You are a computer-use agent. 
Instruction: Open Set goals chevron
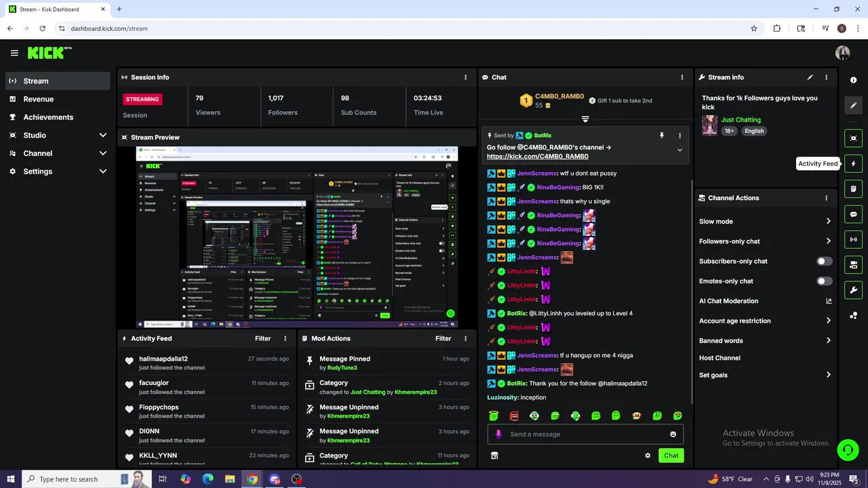(829, 375)
